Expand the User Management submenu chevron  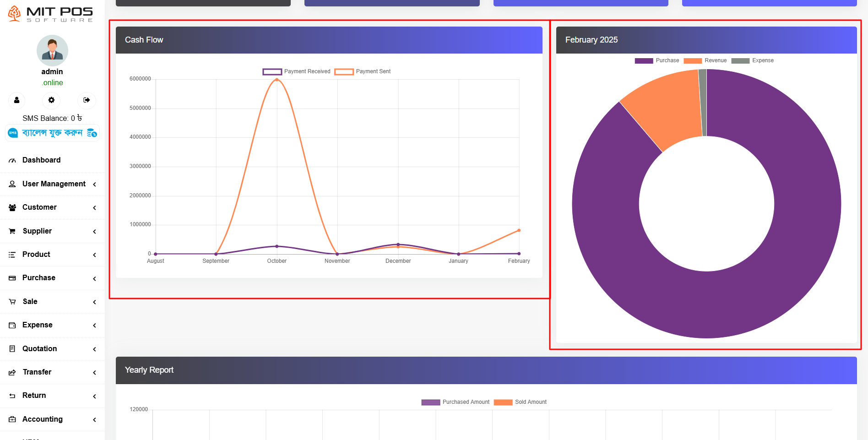pyautogui.click(x=95, y=185)
